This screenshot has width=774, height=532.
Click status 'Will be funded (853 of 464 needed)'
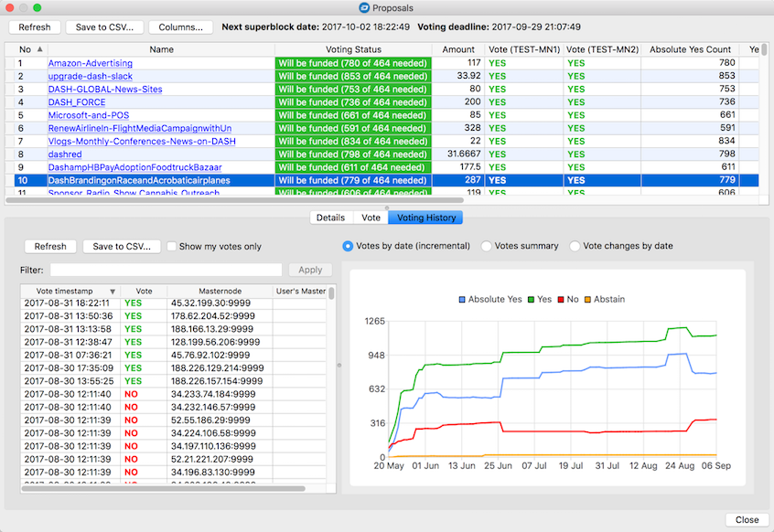(353, 76)
